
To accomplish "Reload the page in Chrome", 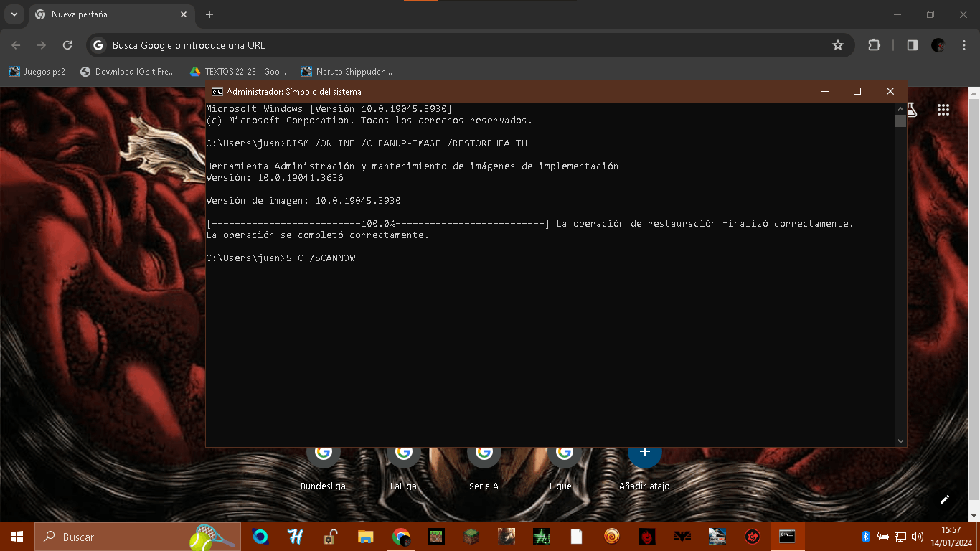I will [x=67, y=45].
